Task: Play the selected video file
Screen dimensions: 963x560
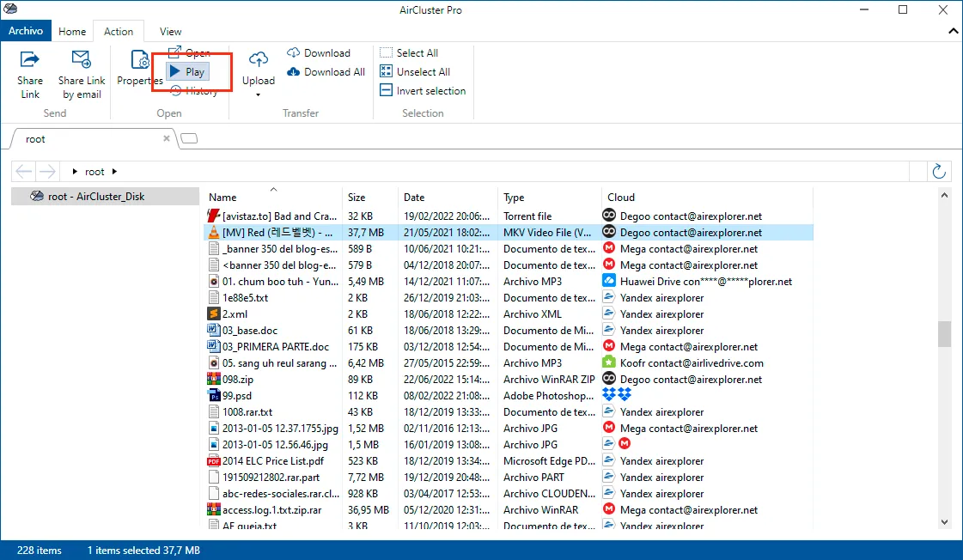Action: click(188, 72)
